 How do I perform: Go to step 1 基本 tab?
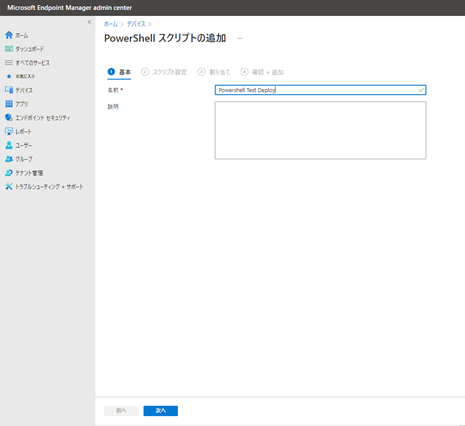(x=119, y=72)
